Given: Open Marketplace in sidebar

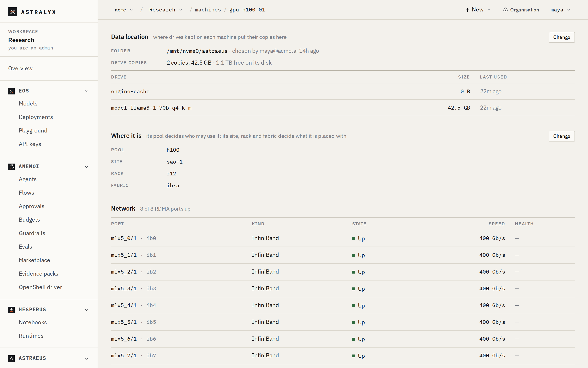Looking at the screenshot, I should (x=35, y=260).
